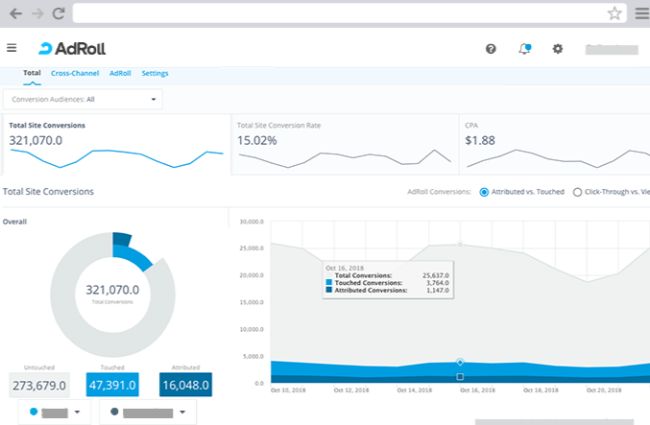The image size is (650, 425).
Task: Expand Conversion Audiences dropdown
Action: click(x=82, y=99)
